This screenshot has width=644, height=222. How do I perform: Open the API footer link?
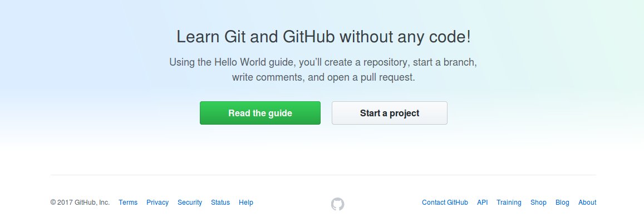click(482, 203)
